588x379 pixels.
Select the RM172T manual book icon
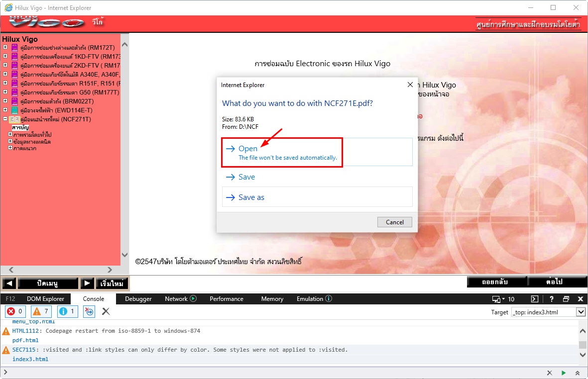tap(14, 48)
